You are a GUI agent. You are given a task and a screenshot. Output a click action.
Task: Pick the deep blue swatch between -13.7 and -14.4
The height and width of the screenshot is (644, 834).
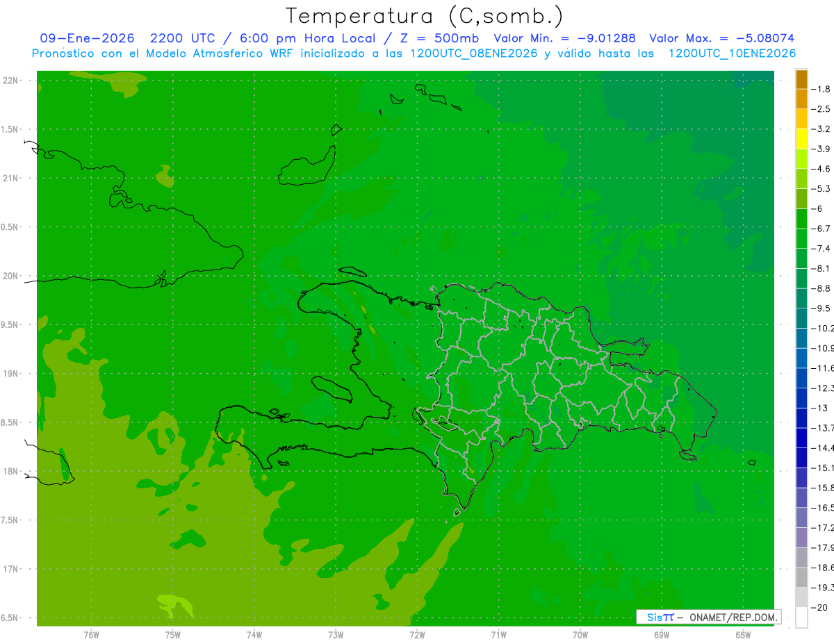point(801,438)
